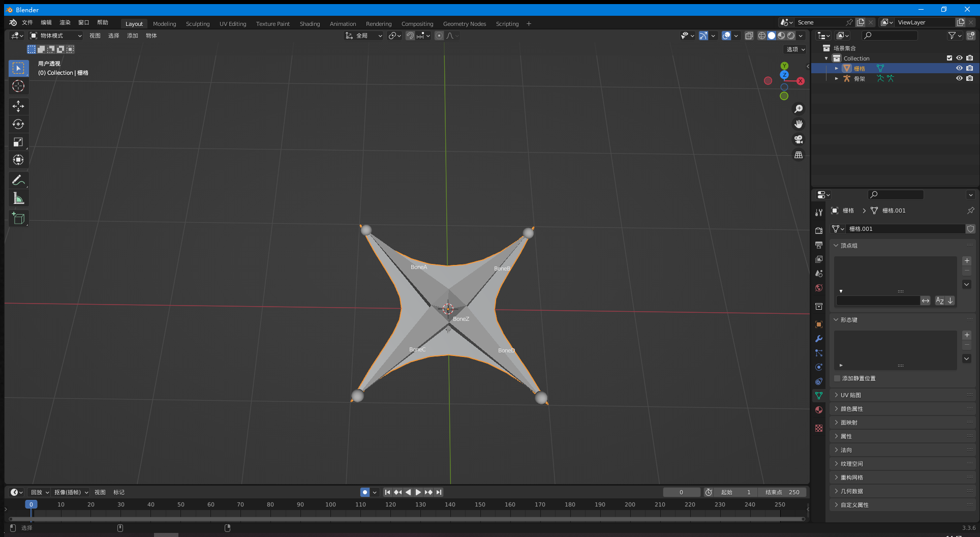Viewport: 980px width, 537px height.
Task: Switch perspective/orthographic grid icon
Action: point(799,155)
